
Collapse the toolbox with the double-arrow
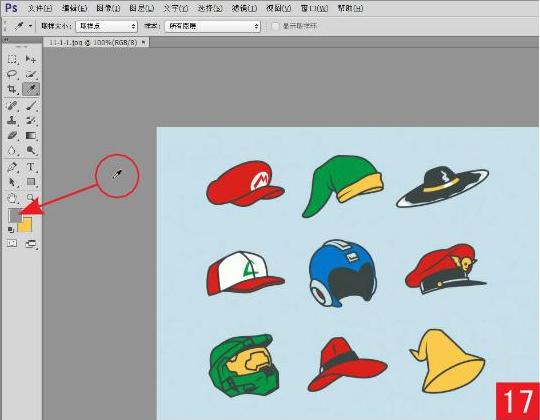coord(6,40)
